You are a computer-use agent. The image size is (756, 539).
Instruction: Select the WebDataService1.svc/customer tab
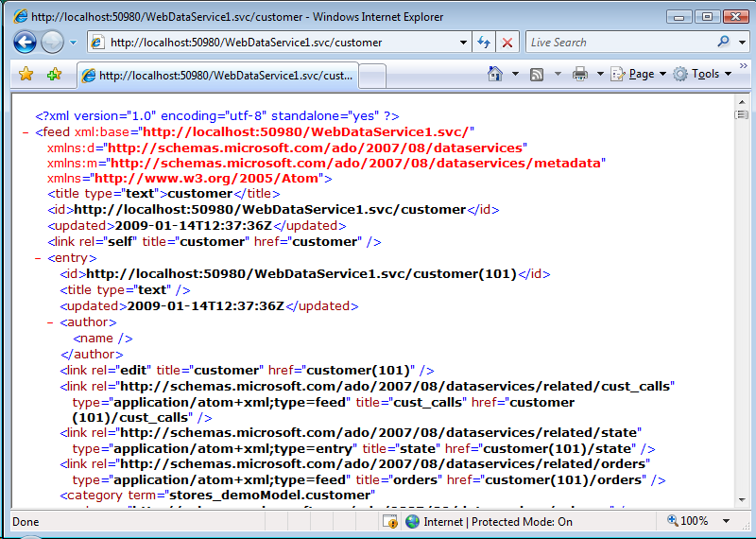(x=217, y=76)
